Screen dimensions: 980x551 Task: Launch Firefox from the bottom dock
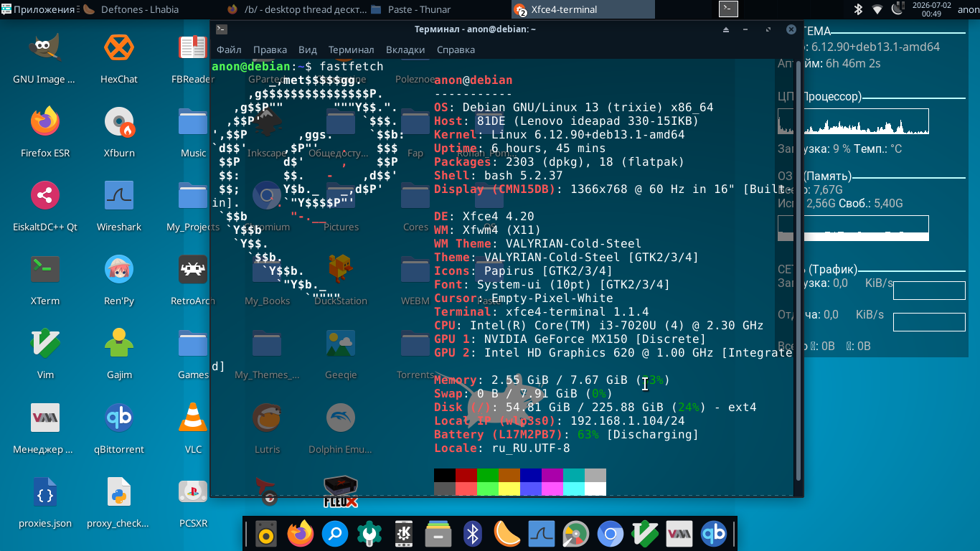(301, 534)
